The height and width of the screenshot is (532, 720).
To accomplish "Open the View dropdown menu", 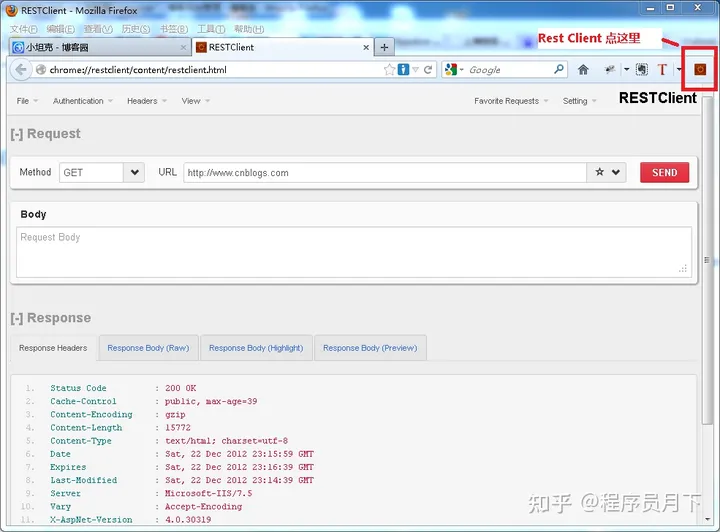I will pyautogui.click(x=196, y=101).
